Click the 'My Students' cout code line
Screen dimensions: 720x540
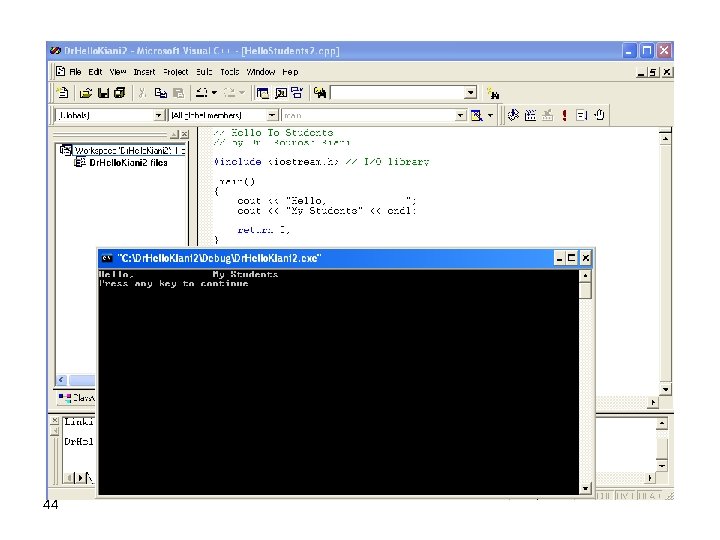pos(326,211)
